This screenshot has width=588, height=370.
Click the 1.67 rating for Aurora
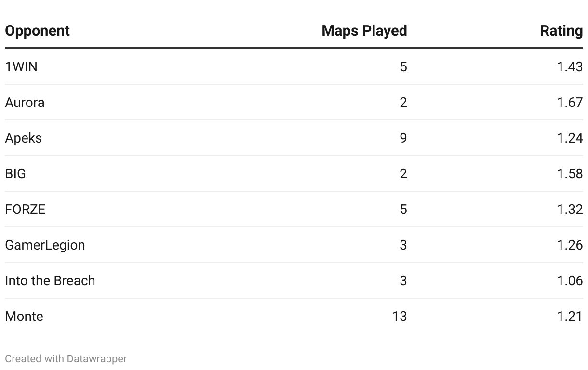[x=570, y=102]
